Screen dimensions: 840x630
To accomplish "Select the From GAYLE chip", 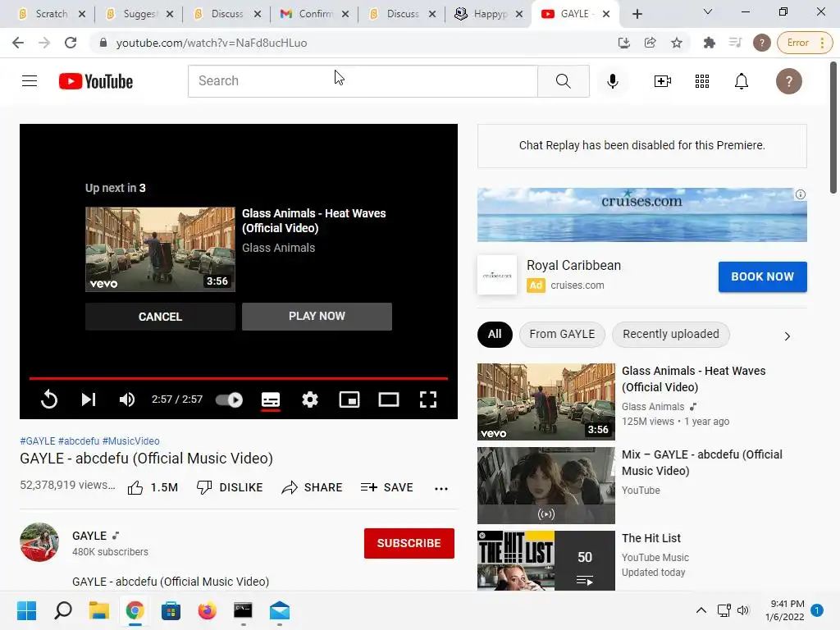I will (562, 335).
